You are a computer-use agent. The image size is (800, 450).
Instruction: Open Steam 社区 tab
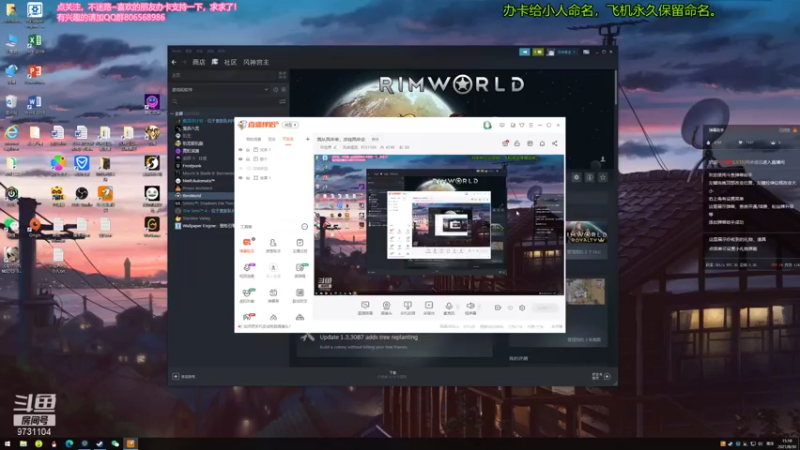[x=231, y=62]
